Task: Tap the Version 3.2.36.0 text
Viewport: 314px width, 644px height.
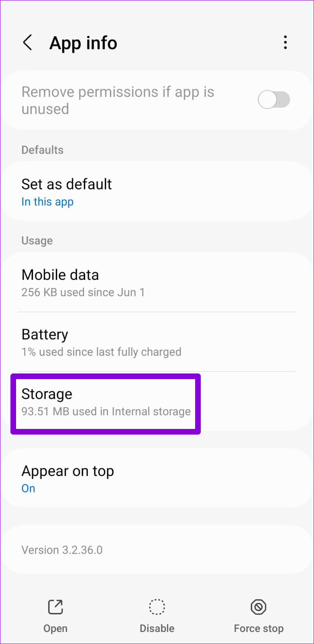Action: point(62,550)
